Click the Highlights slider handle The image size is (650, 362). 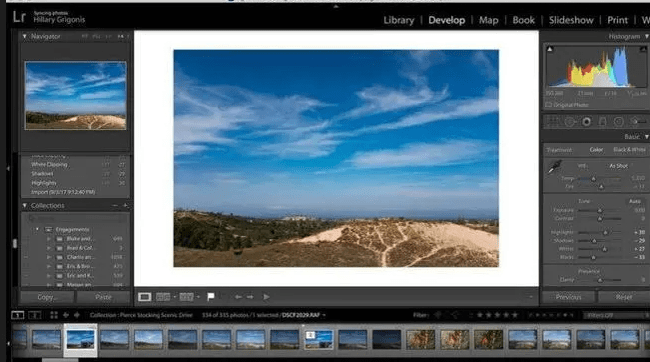pos(605,233)
